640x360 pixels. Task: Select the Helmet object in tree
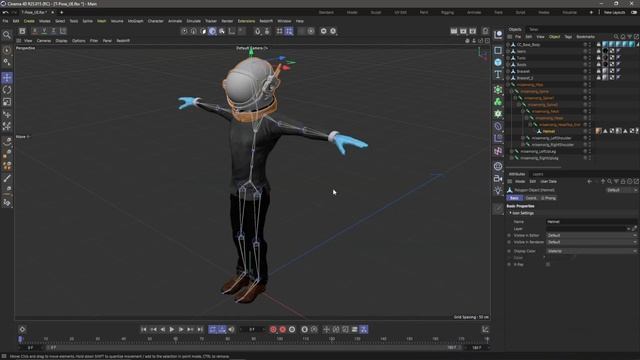coord(549,131)
